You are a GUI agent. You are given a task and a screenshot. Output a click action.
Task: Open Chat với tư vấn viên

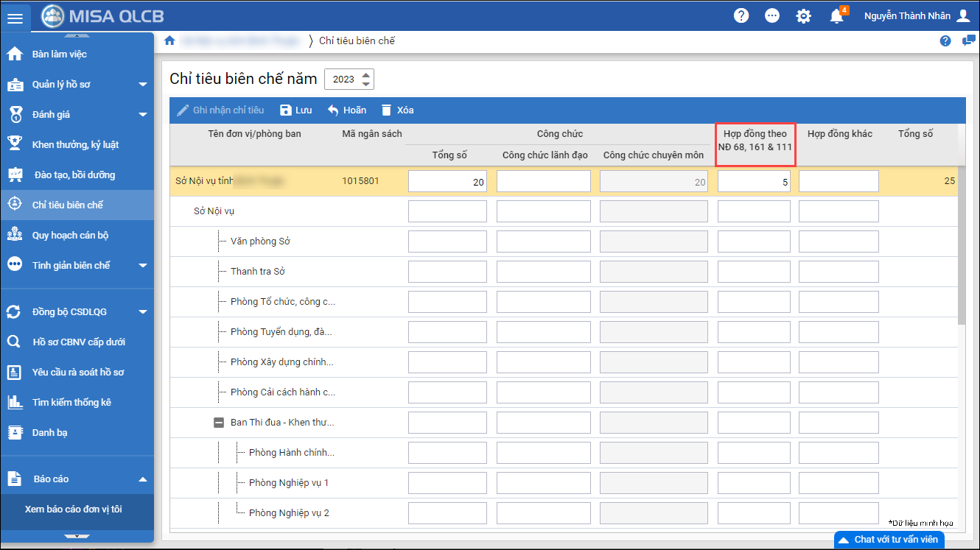[889, 540]
